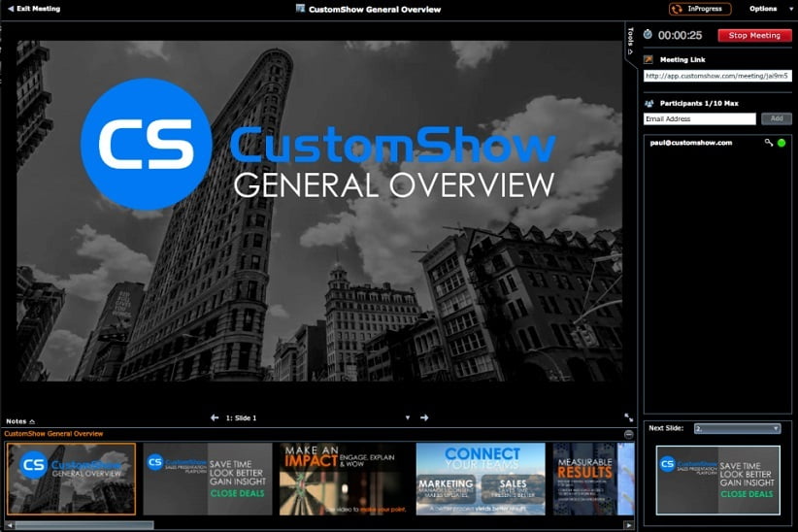Click the Next Slide preview thumbnail
Image resolution: width=798 pixels, height=532 pixels.
pyautogui.click(x=717, y=481)
